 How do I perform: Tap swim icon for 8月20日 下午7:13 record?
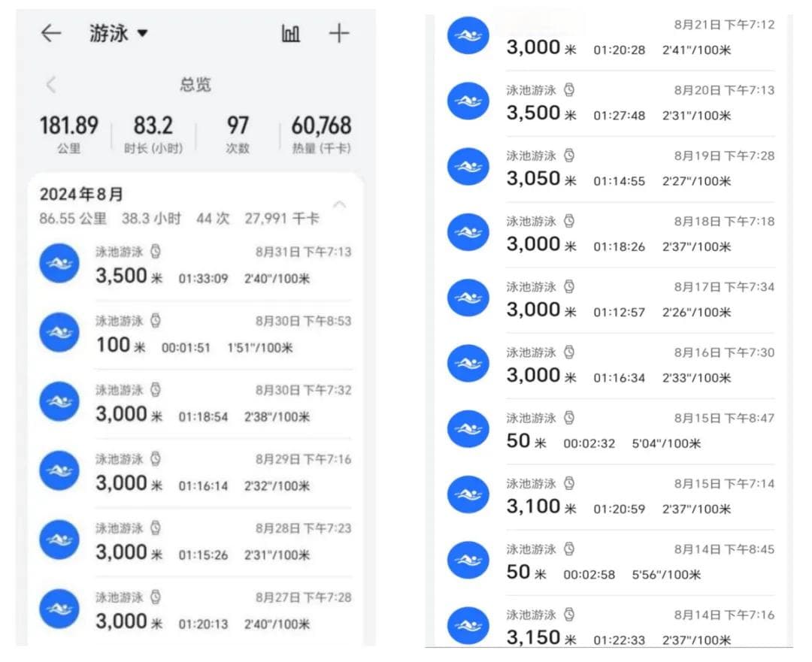[x=468, y=101]
